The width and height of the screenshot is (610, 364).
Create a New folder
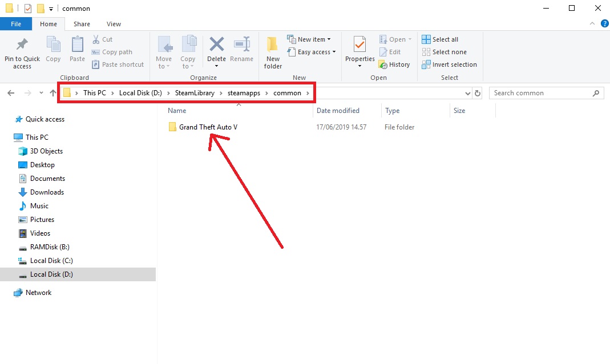[273, 53]
